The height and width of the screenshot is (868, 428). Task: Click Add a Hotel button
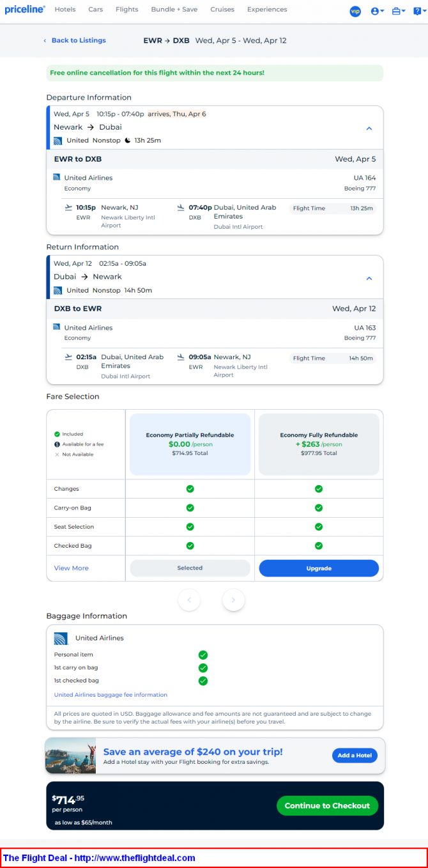click(355, 756)
